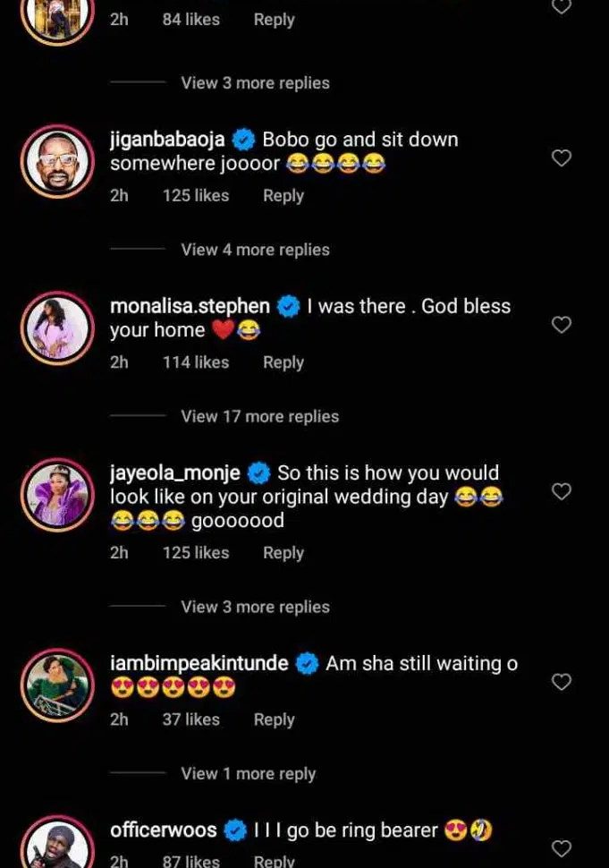Like jiganbabaoja's comment with the heart

point(561,158)
